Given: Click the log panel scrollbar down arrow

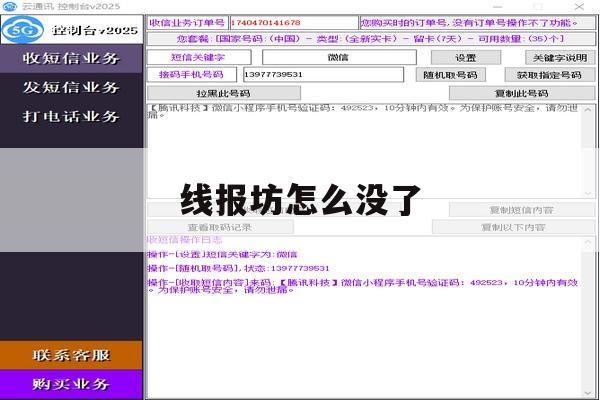Looking at the screenshot, I should pyautogui.click(x=588, y=393).
